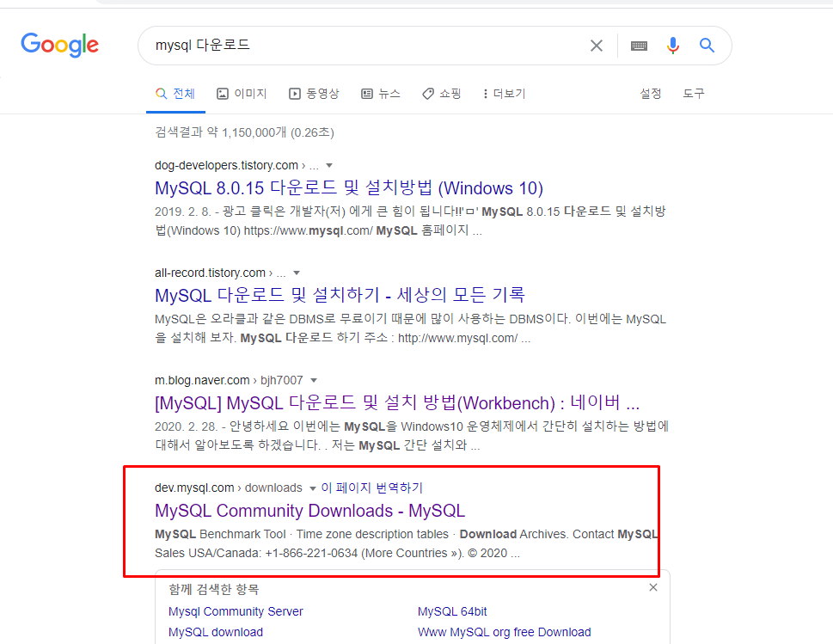The width and height of the screenshot is (833, 644).
Task: Clear the search box with X icon
Action: click(x=597, y=46)
